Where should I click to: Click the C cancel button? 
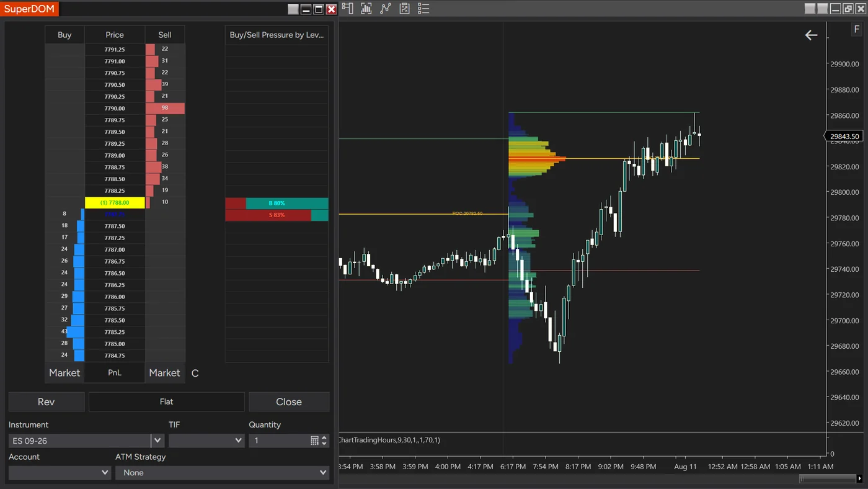click(195, 374)
